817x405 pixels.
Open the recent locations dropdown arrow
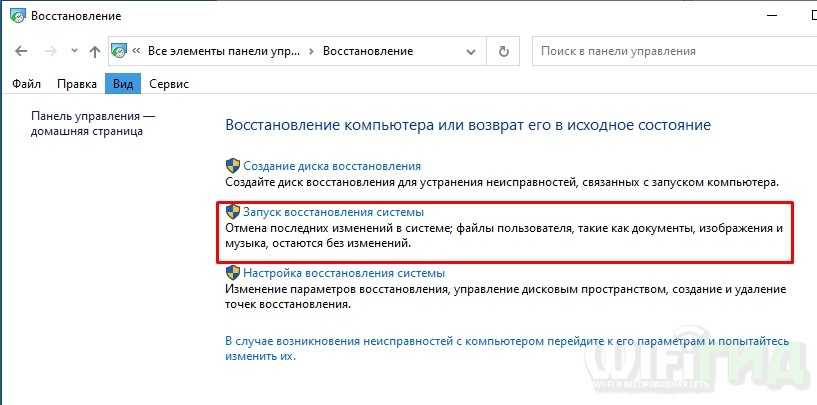pyautogui.click(x=74, y=51)
